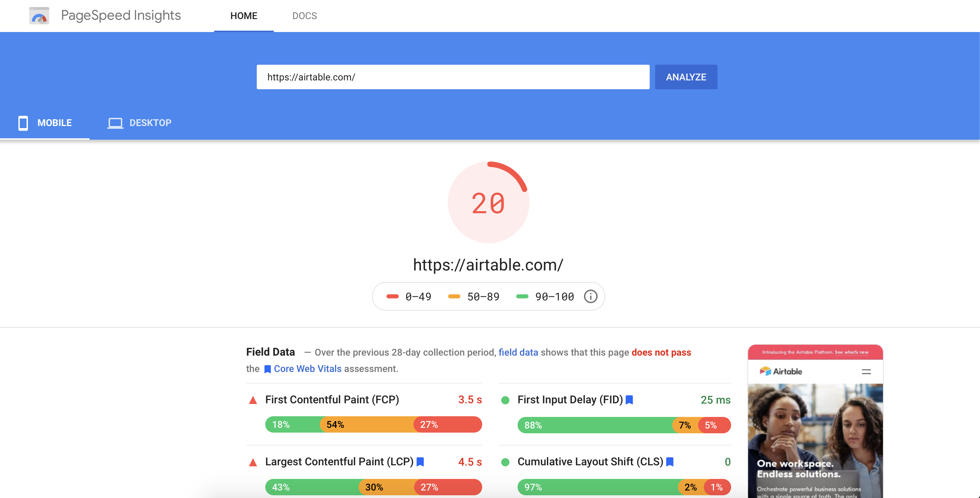Click the '25 ms' FID value
The image size is (980, 498).
click(715, 400)
